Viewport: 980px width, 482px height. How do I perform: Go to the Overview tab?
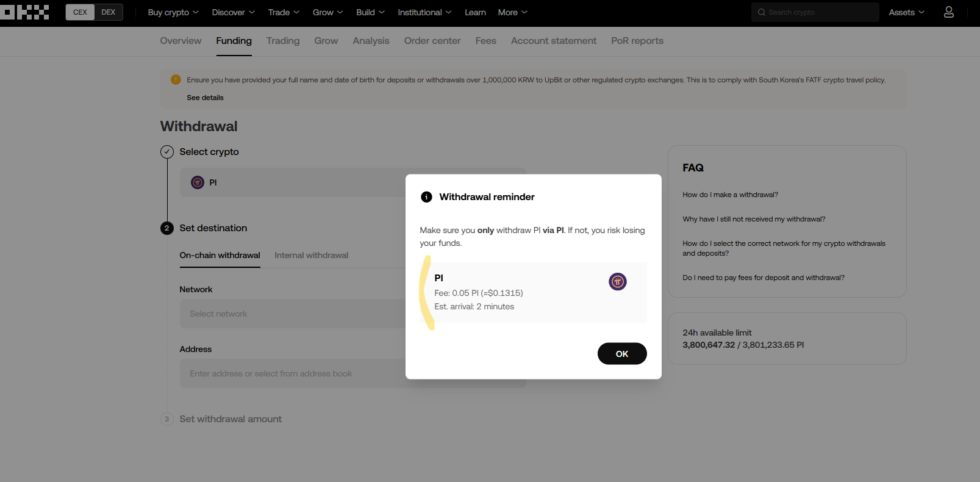tap(181, 41)
